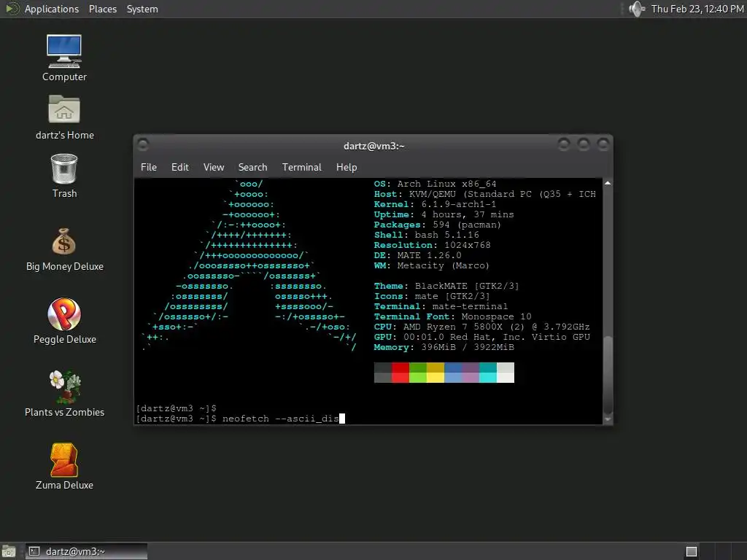Click the GPU 'Red Hat, Inc. Virtio GPU' text
Screen dimensions: 747x560
tap(520, 337)
